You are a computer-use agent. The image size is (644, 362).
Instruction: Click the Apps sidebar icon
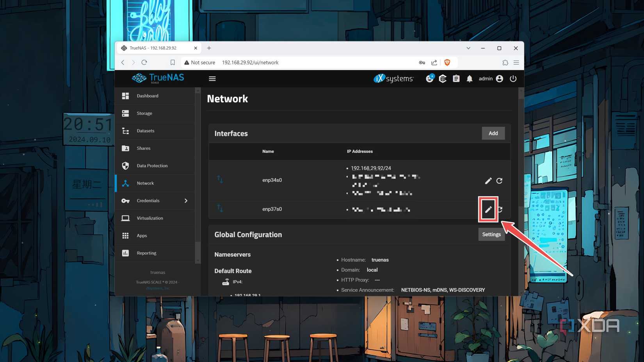coord(125,235)
